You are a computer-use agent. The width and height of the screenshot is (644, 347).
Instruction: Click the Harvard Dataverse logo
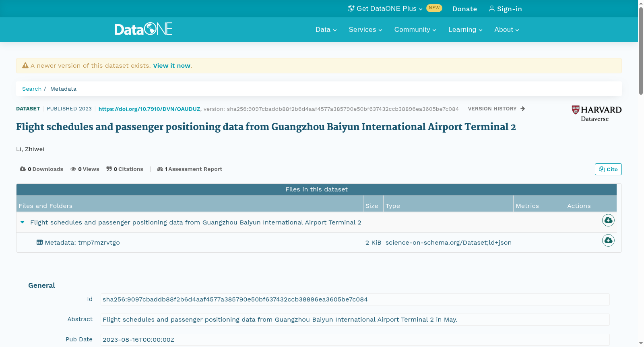tap(597, 113)
